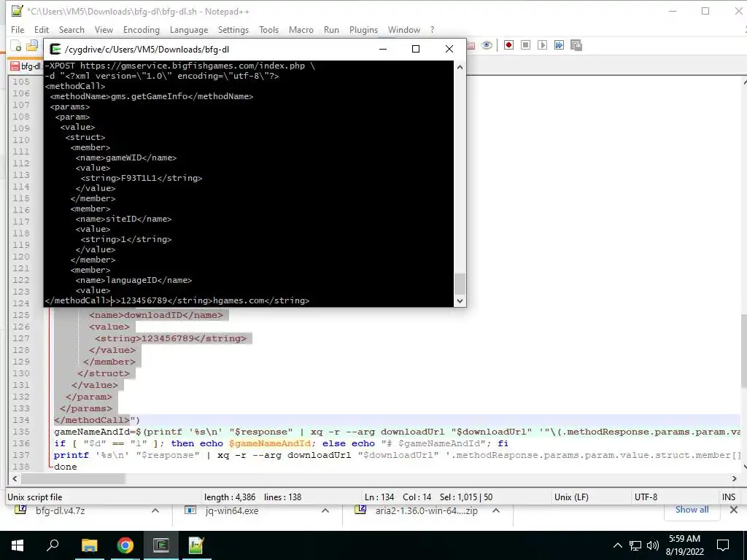
Task: Click the jq-win64.exe download file icon
Action: [190, 510]
